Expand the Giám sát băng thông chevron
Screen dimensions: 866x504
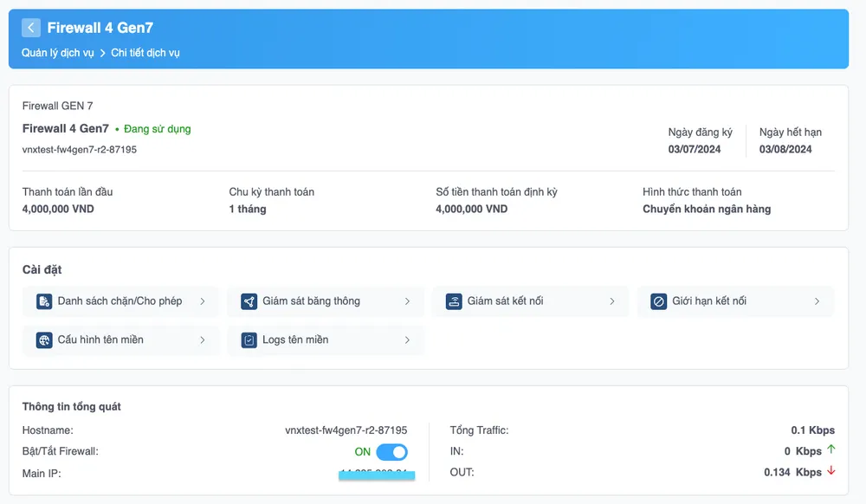tap(407, 301)
